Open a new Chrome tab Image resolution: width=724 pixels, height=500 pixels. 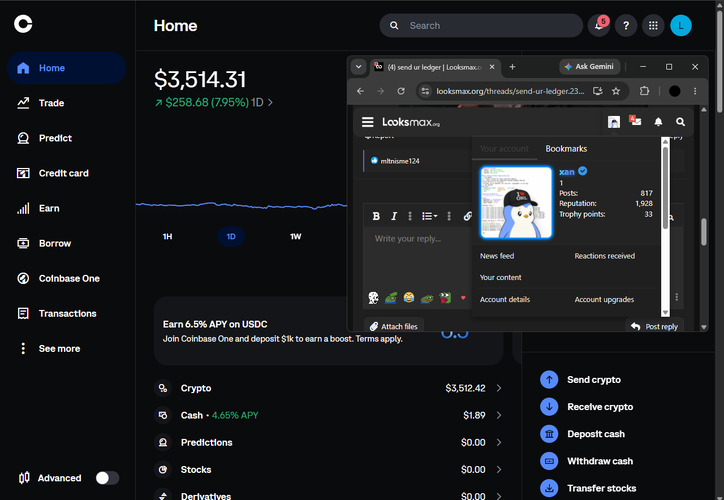point(512,67)
